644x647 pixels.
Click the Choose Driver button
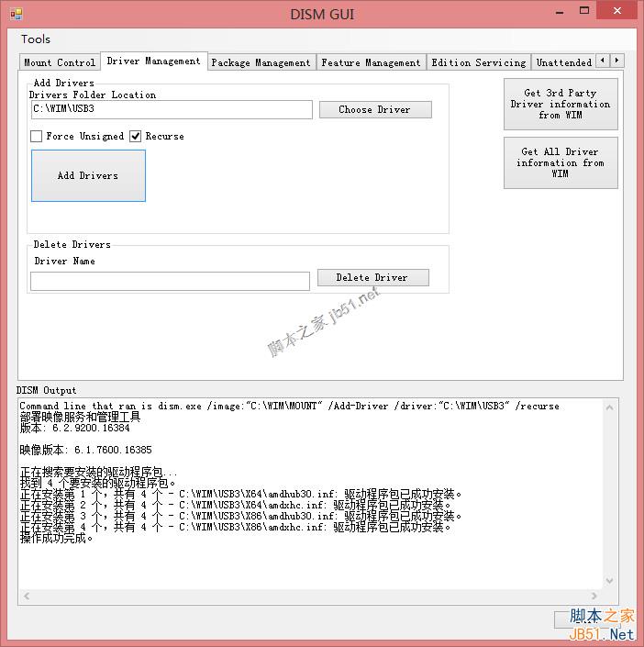tap(375, 109)
